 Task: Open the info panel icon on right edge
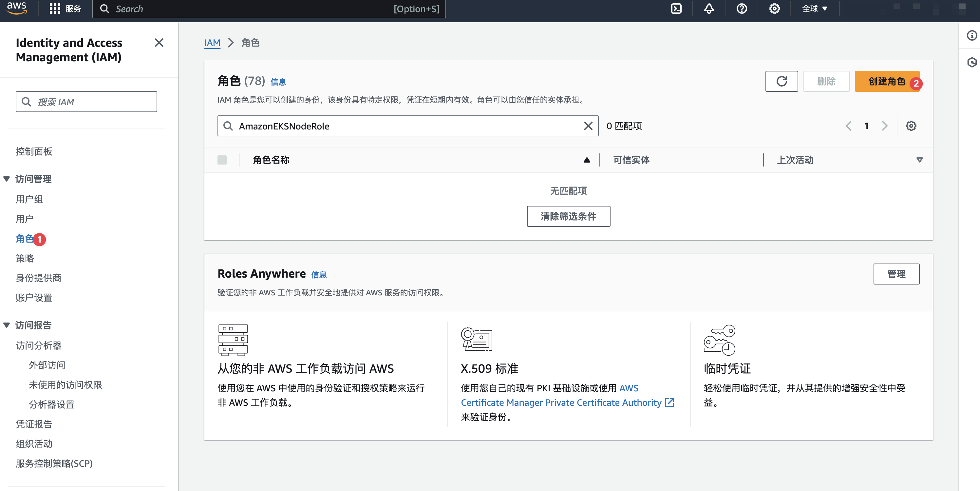click(x=971, y=35)
